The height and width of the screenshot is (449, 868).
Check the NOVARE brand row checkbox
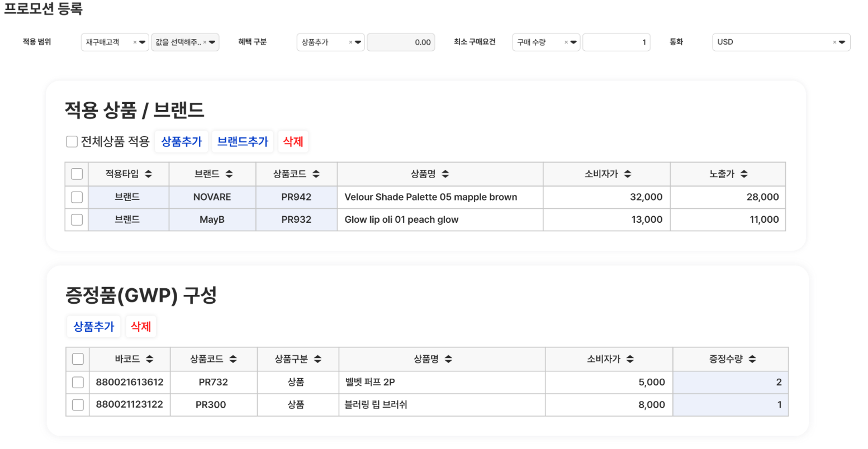[x=77, y=197]
